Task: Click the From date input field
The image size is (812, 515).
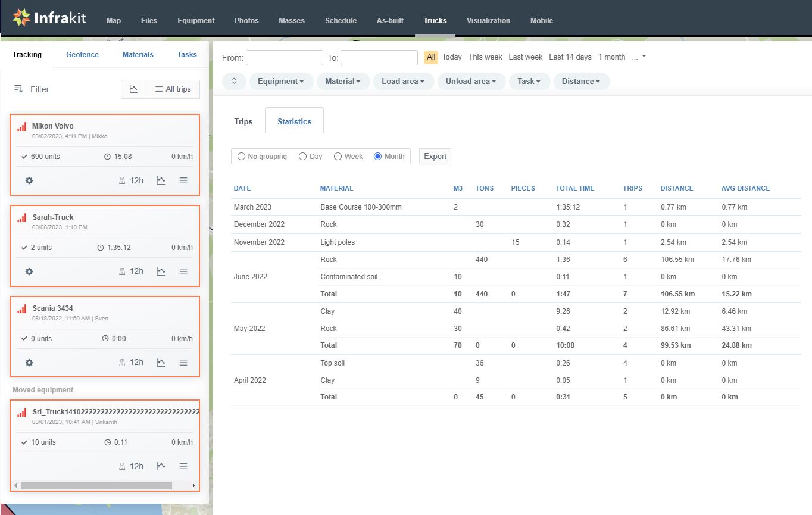Action: (284, 58)
